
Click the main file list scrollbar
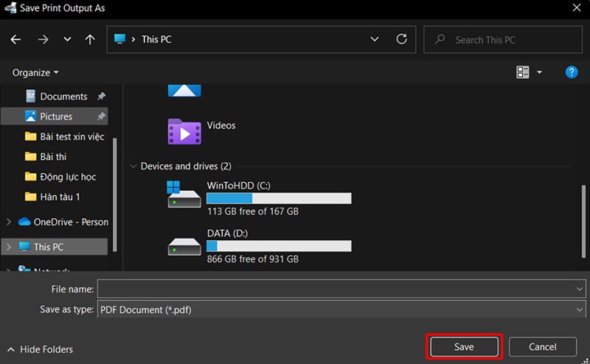(583, 221)
